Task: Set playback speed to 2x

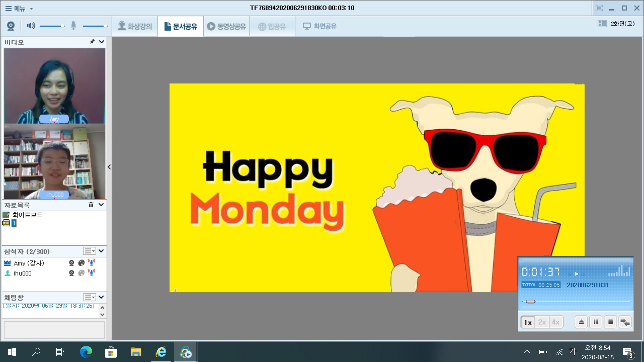Action: pos(542,322)
